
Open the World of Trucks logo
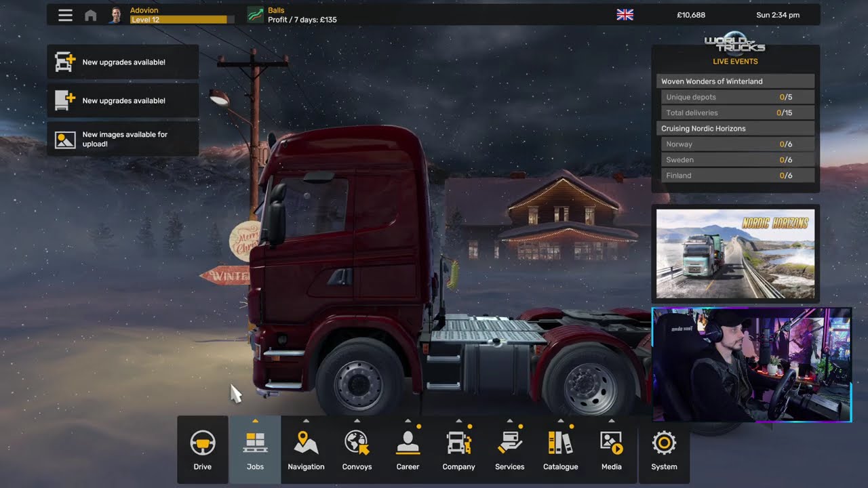(x=734, y=45)
